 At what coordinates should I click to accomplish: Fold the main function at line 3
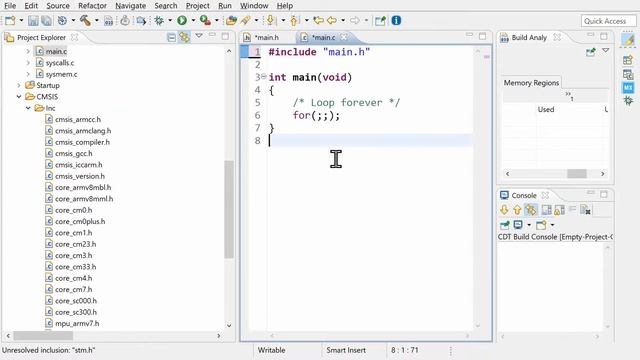264,76
